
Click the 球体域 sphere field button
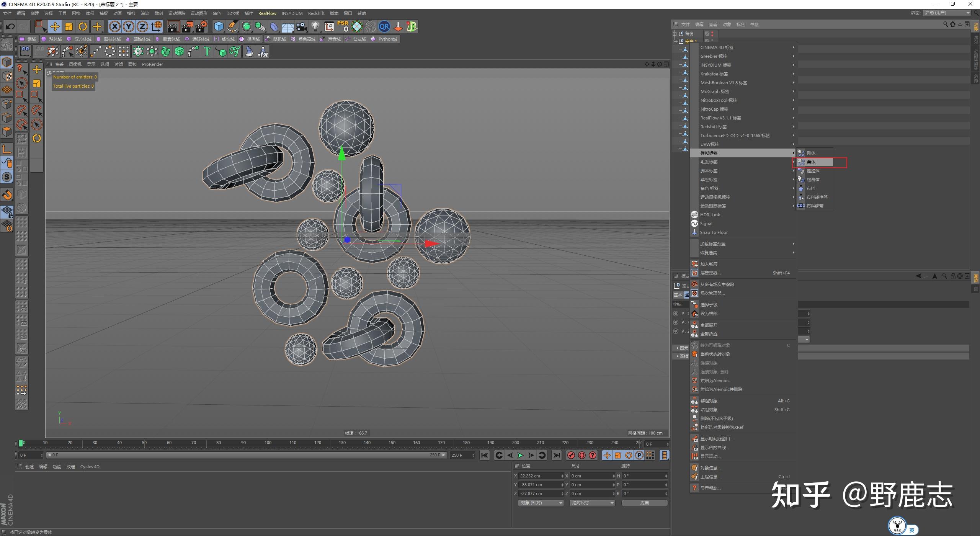(52, 39)
